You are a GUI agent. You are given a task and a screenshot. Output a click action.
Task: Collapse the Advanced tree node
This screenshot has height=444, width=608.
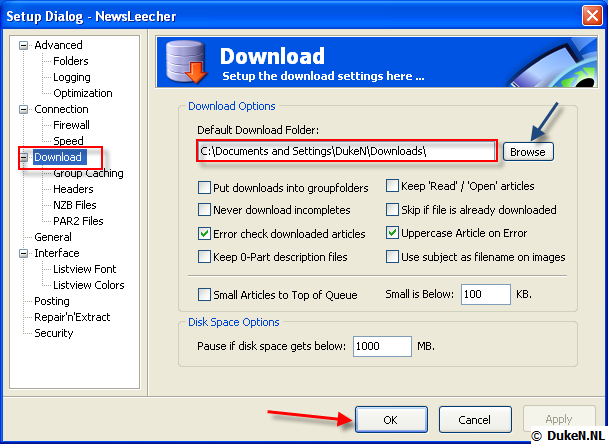pos(24,45)
